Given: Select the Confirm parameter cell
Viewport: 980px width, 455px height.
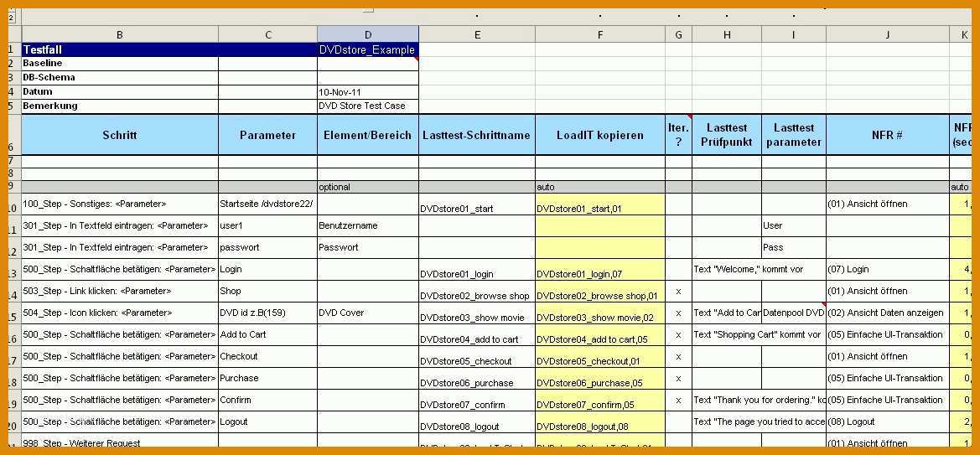Looking at the screenshot, I should 268,401.
